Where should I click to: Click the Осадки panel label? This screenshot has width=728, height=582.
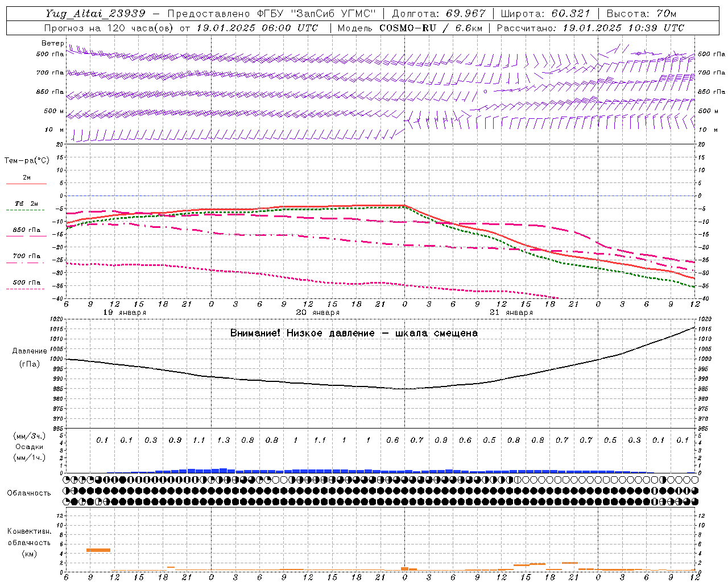(x=30, y=447)
